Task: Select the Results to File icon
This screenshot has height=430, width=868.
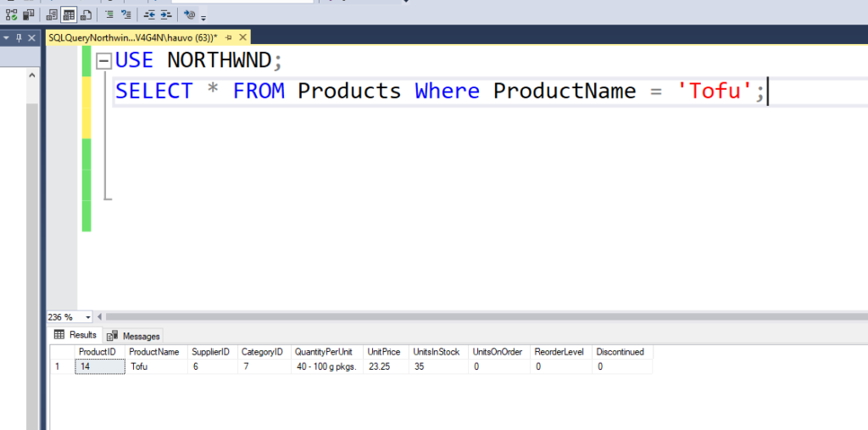Action: 86,14
